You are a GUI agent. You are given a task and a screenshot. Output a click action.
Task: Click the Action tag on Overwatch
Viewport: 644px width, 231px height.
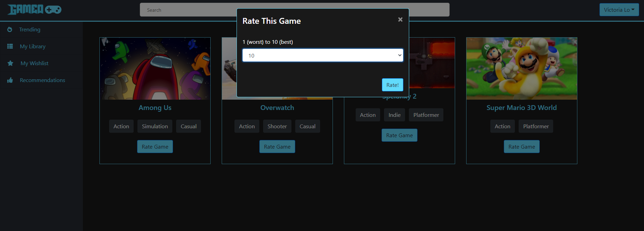[247, 126]
